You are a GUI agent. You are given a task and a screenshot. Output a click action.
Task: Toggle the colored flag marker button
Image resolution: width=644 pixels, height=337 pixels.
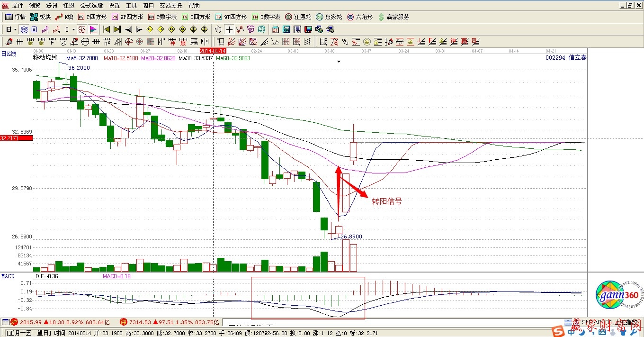(93, 29)
